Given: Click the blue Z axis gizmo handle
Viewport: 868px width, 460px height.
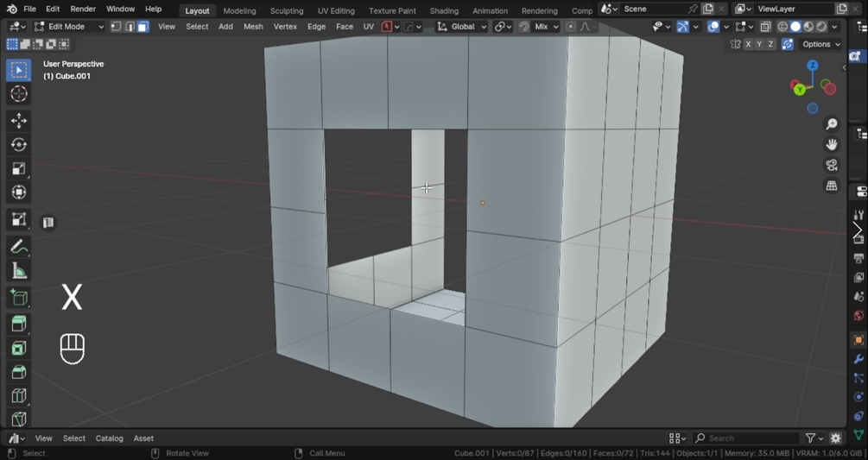Looking at the screenshot, I should 813,66.
